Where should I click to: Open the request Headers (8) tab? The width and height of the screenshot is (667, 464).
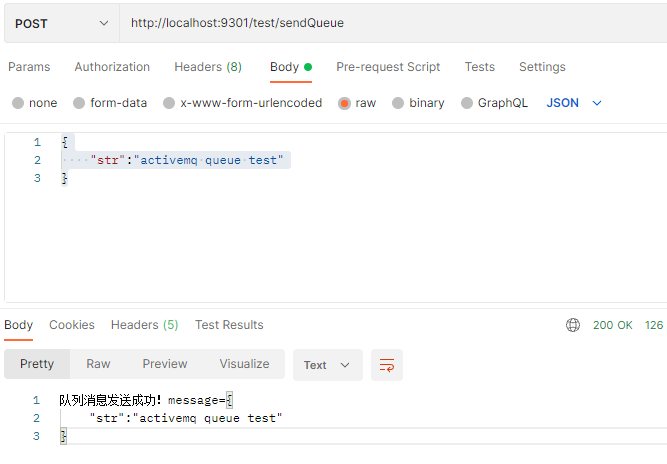point(208,67)
